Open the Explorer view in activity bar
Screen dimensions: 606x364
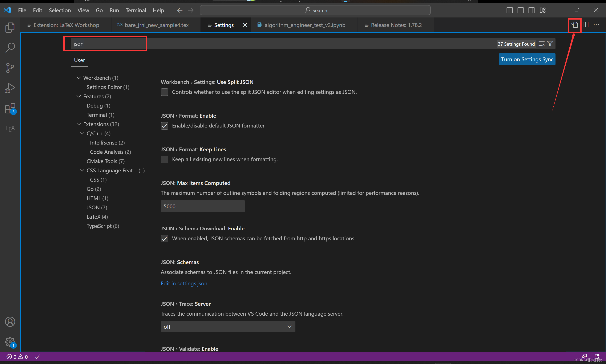pyautogui.click(x=10, y=27)
